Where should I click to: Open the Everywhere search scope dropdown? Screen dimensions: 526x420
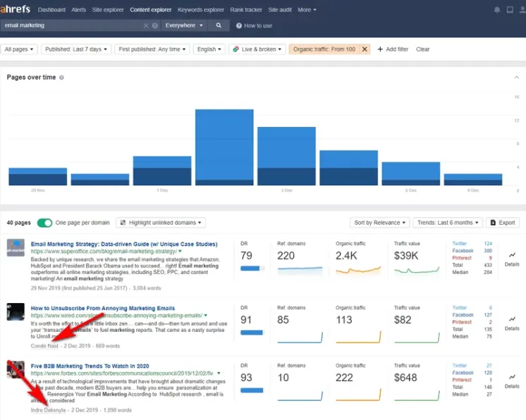click(x=184, y=25)
